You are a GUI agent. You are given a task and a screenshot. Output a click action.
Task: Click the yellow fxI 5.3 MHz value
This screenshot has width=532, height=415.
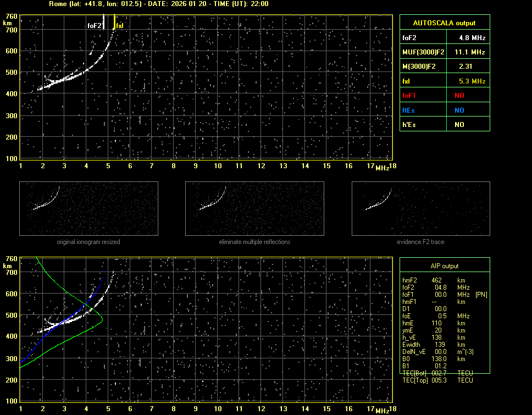point(472,81)
